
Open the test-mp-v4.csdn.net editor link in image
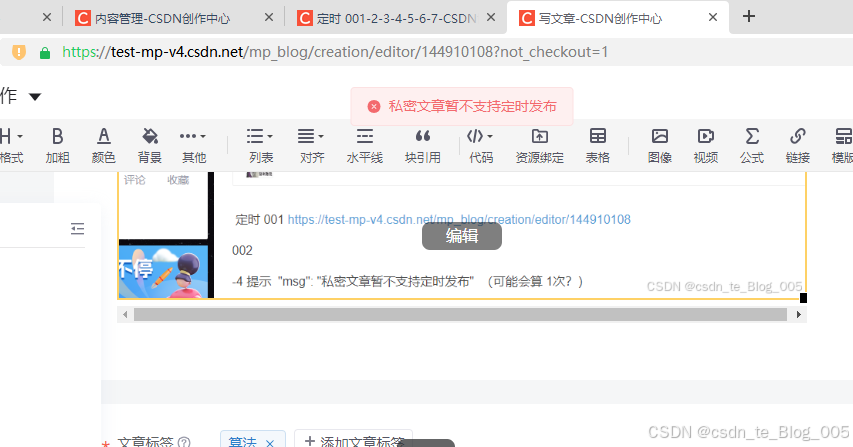coord(459,220)
